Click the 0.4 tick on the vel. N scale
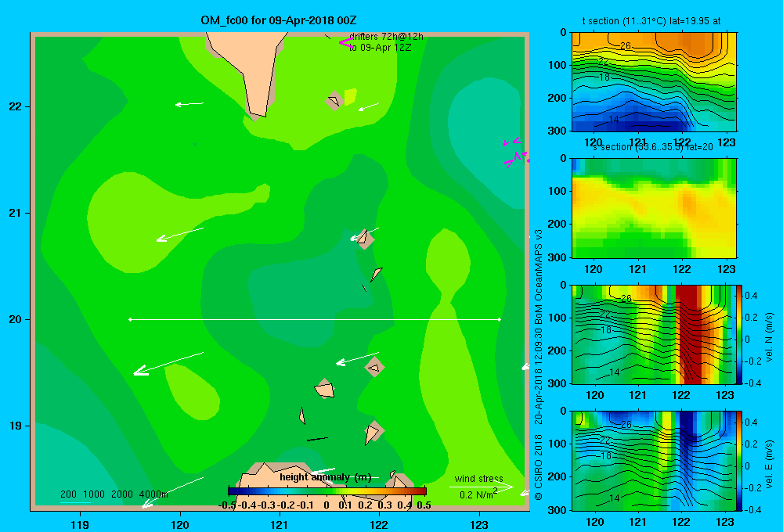The height and width of the screenshot is (532, 783). (751, 296)
